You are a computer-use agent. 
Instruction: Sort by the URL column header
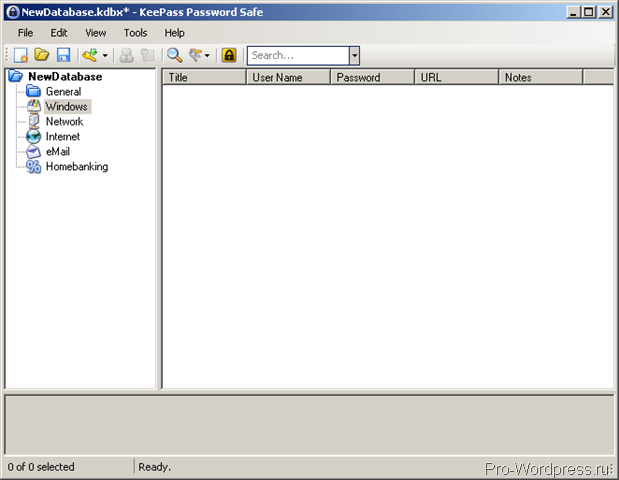pos(457,77)
